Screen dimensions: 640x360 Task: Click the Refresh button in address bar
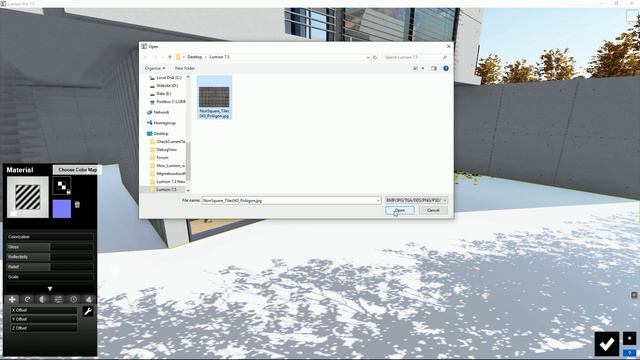[x=375, y=58]
